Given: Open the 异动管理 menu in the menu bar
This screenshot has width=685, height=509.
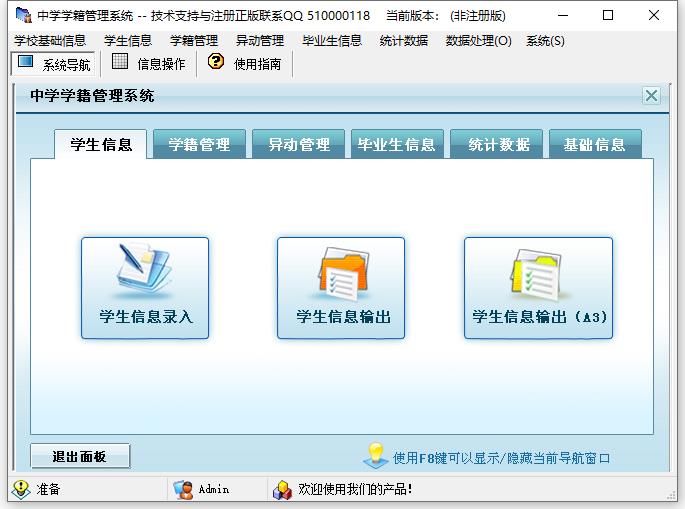Looking at the screenshot, I should (x=259, y=41).
